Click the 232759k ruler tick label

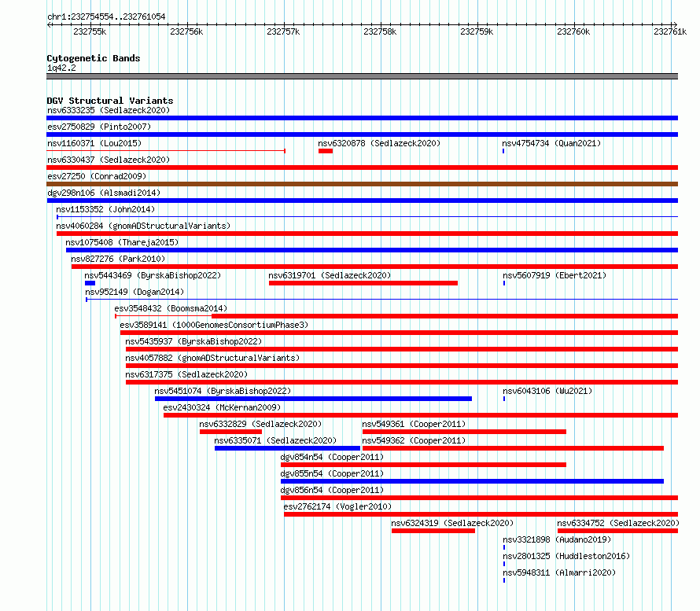[477, 31]
